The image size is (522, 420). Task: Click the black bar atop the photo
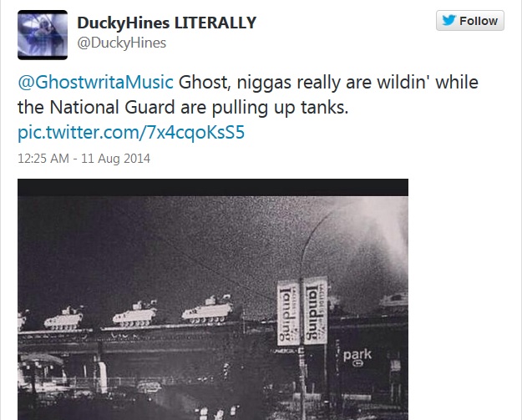(213, 187)
